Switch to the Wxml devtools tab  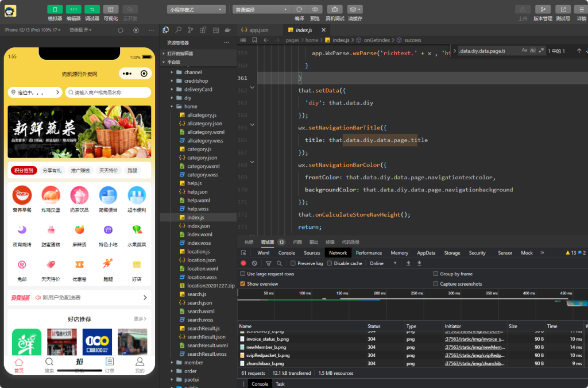[x=263, y=253]
